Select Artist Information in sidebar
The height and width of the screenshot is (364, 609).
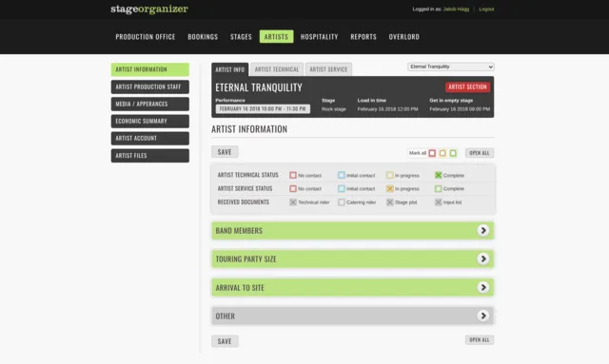point(150,69)
